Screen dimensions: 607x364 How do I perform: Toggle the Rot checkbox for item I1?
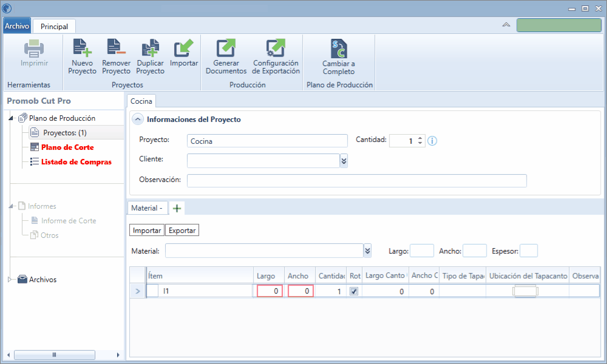[354, 291]
